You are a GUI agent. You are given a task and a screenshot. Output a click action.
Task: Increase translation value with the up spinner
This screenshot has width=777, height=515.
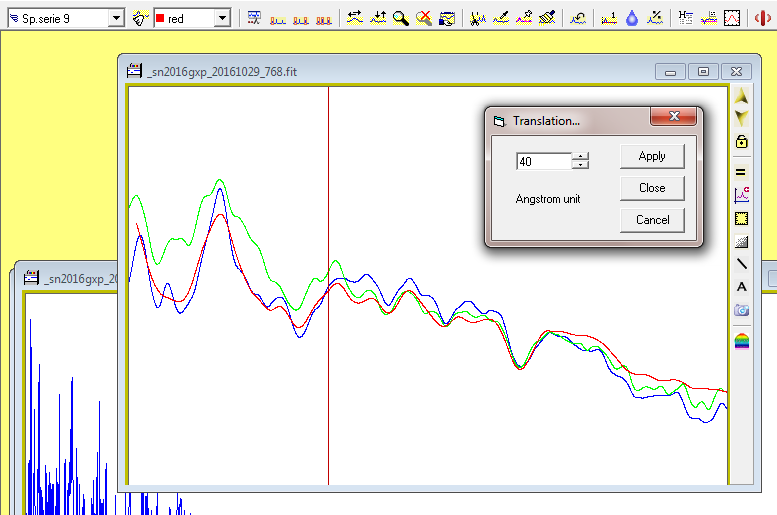point(580,157)
